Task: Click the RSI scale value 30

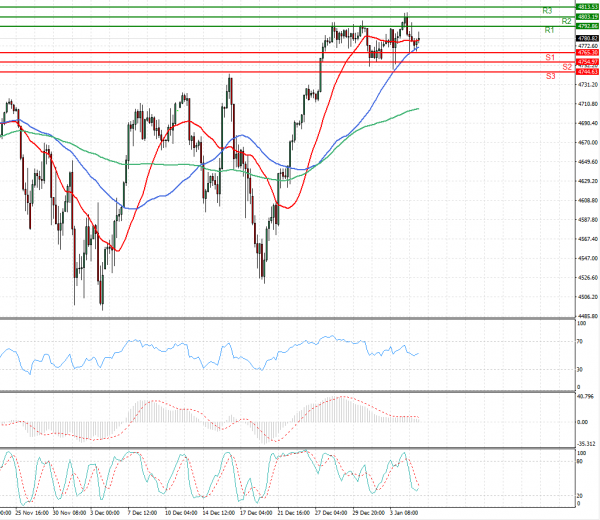Action: (x=580, y=370)
